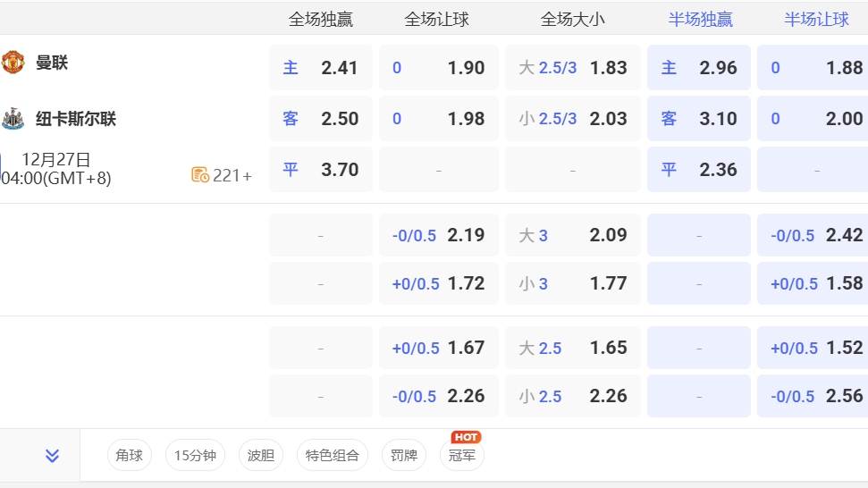Image resolution: width=868 pixels, height=488 pixels.
Task: Open the 冠军 tab with HOT badge
Action: [462, 456]
